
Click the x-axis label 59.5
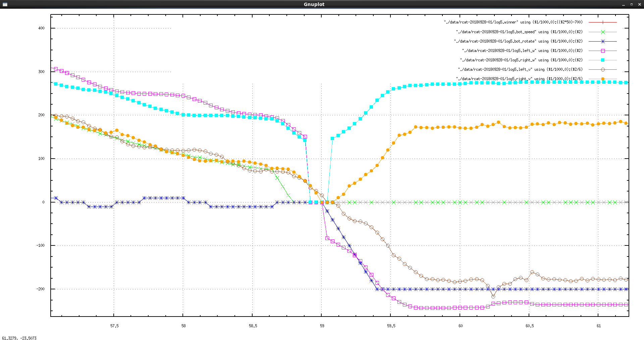point(391,326)
